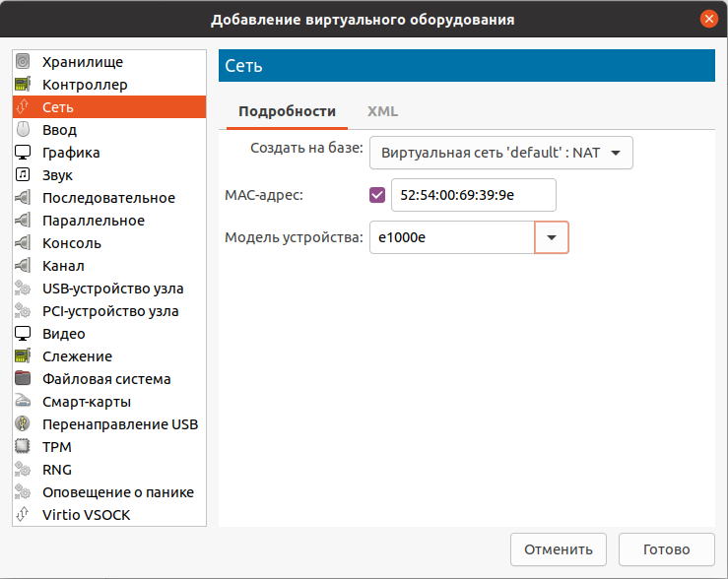Select the Virtio VSOCK row label
Image resolution: width=728 pixels, height=579 pixels.
coord(86,515)
